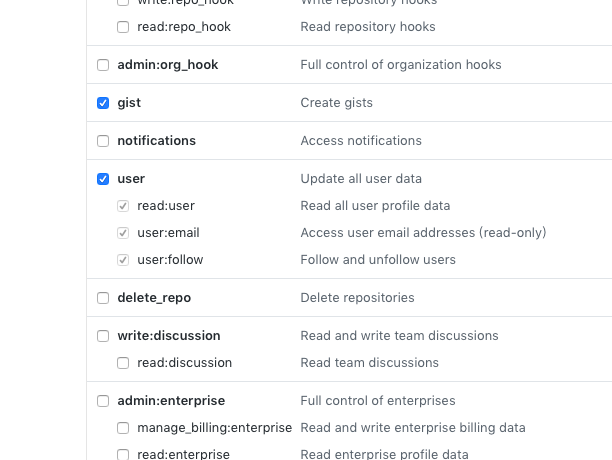This screenshot has width=612, height=460.
Task: Uncheck the user scope checkbox
Action: click(103, 179)
